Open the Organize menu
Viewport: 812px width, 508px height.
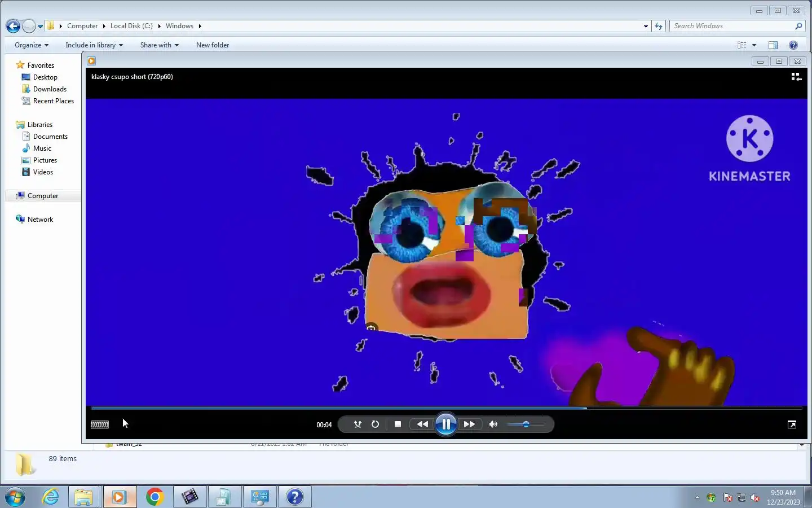point(32,45)
